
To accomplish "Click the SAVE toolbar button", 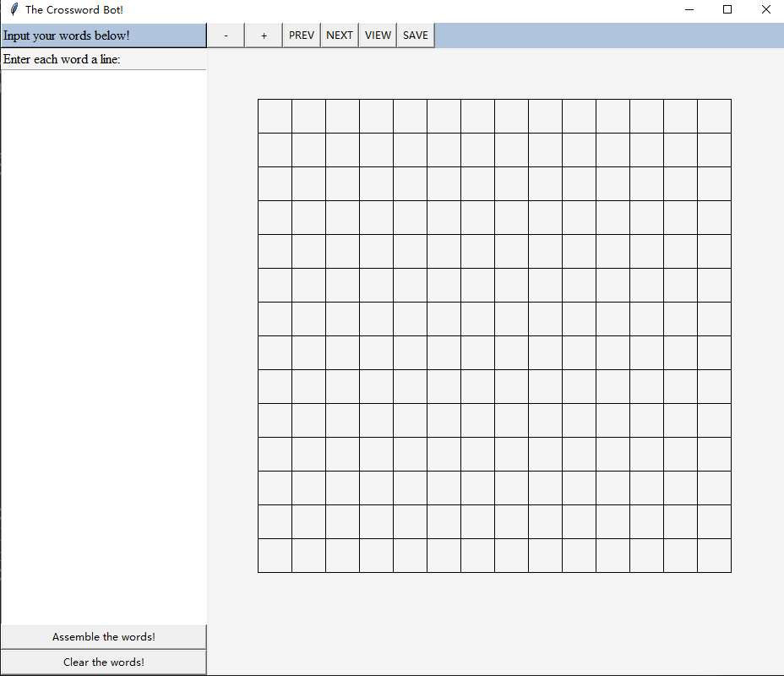I will coord(415,35).
